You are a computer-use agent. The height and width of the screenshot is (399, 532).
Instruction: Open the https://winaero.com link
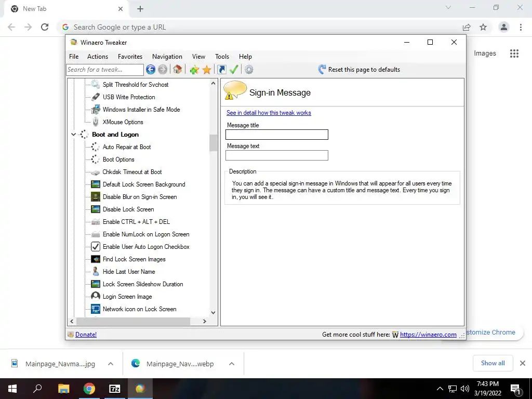tap(428, 335)
